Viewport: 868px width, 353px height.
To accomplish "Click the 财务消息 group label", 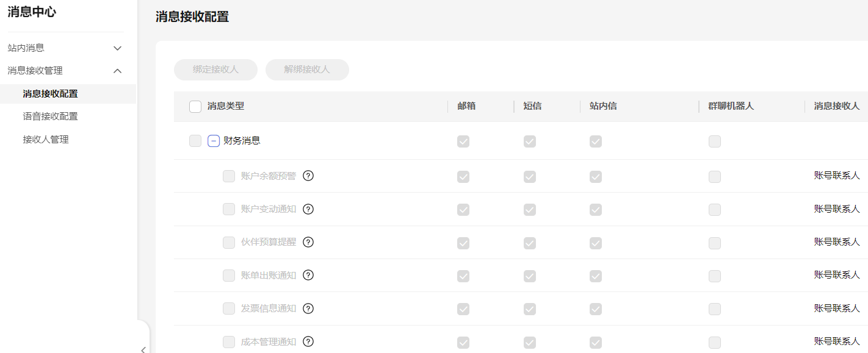I will click(242, 141).
